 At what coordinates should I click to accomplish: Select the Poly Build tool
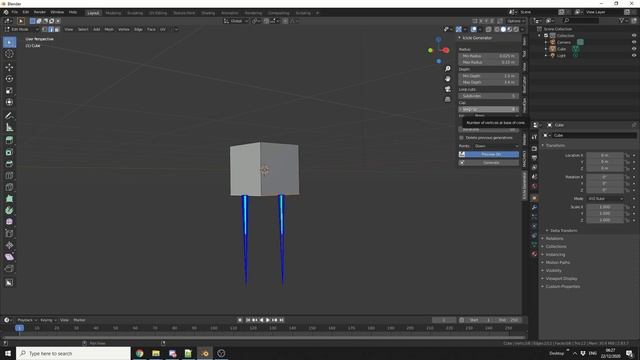coord(9,199)
